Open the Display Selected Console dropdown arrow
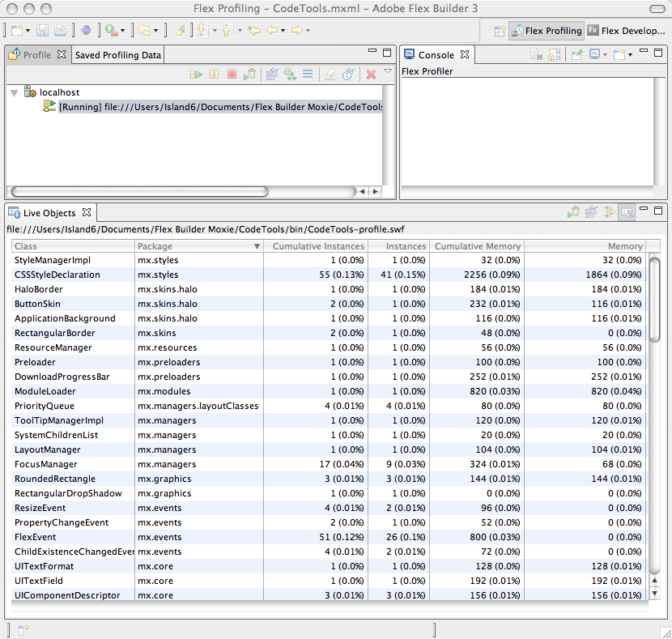672x639 pixels. (605, 55)
